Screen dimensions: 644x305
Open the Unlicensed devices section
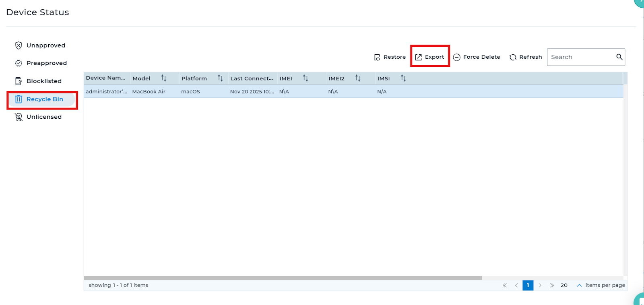[x=44, y=117]
